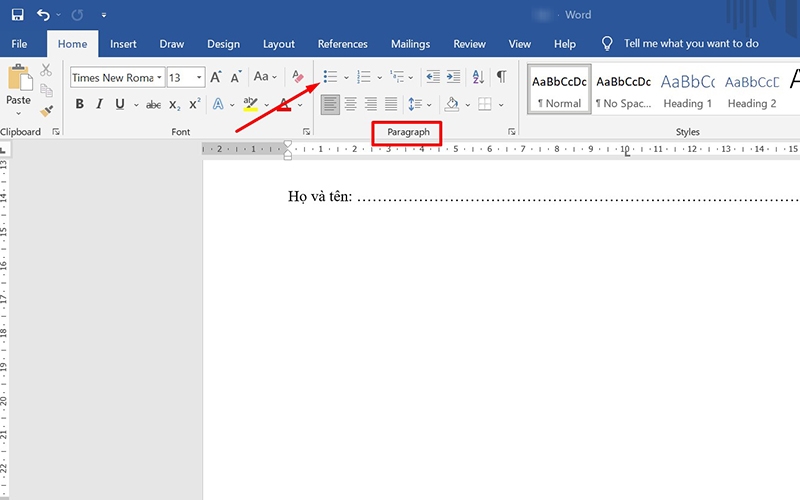The height and width of the screenshot is (500, 800).
Task: Click the Copy icon
Action: pos(46,90)
